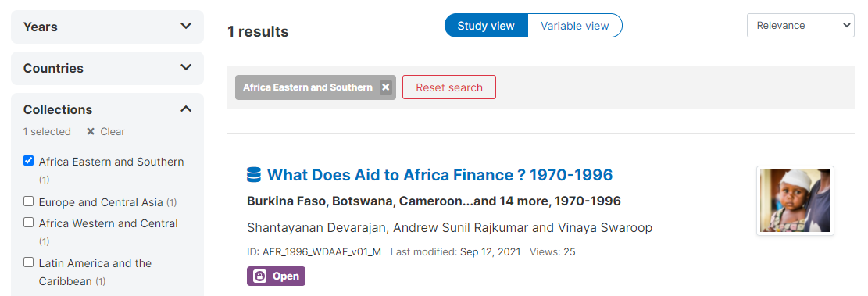This screenshot has width=868, height=296.
Task: Expand the Countries filter panel
Action: coord(107,68)
